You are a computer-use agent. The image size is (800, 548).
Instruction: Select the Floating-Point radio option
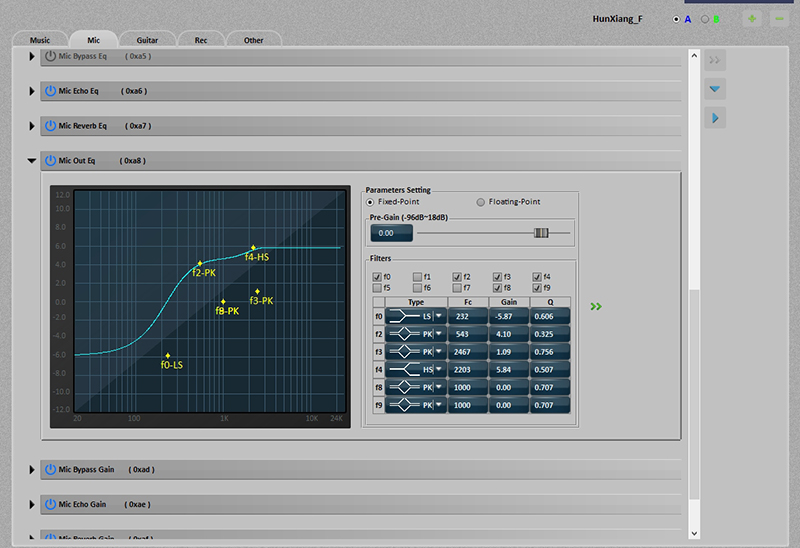click(481, 202)
